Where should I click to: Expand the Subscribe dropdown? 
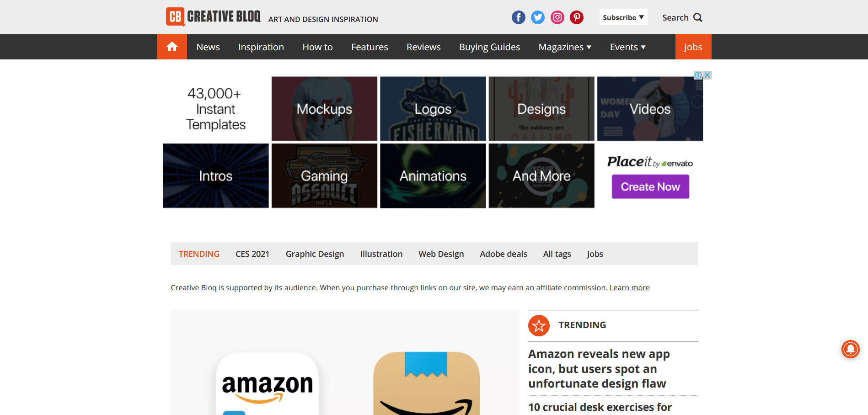pyautogui.click(x=623, y=17)
